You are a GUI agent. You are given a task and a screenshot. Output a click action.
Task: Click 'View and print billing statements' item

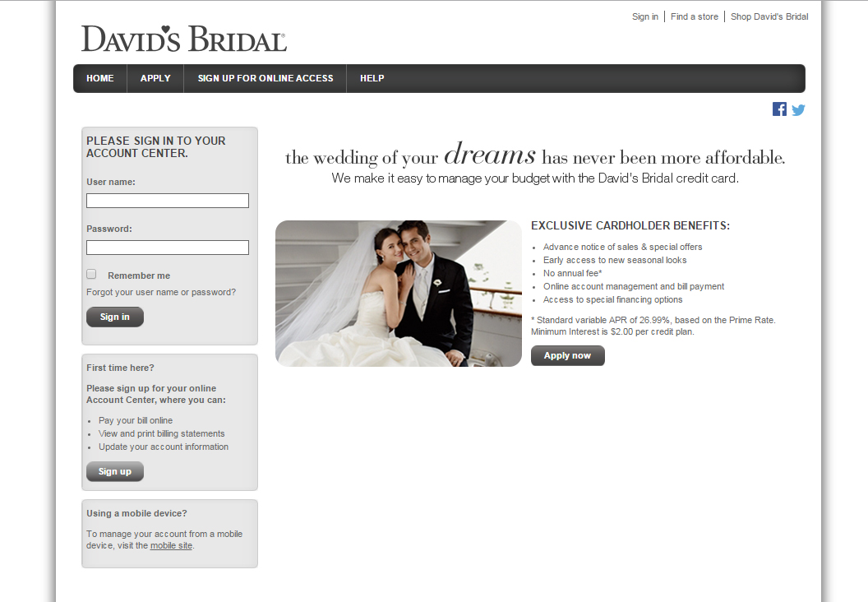coord(162,433)
